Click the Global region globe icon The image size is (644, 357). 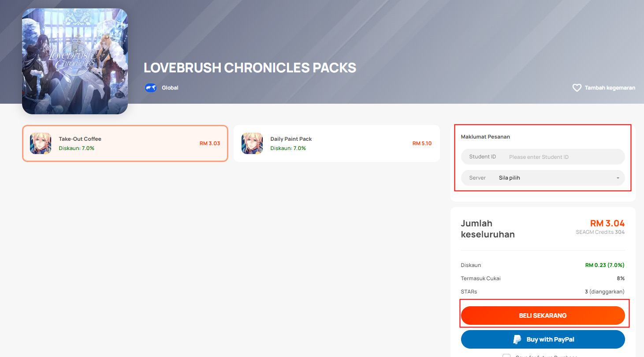point(151,88)
